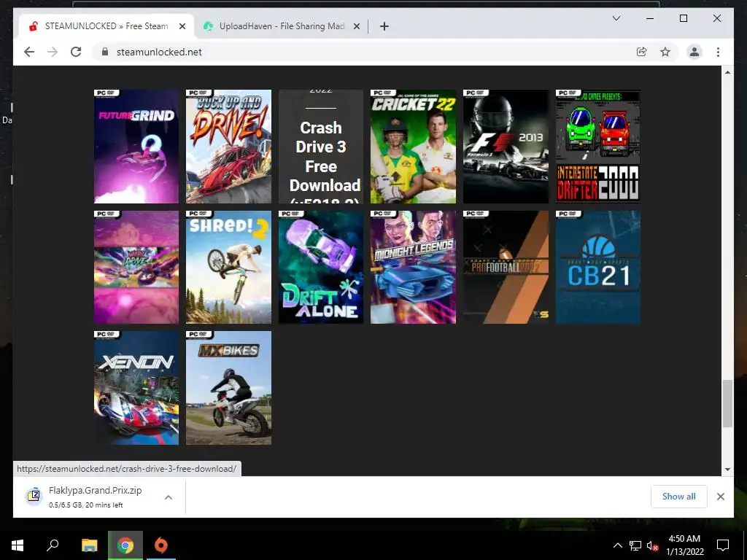Open Shred! 2 game cover
Screen dimensions: 747x560
(x=228, y=267)
